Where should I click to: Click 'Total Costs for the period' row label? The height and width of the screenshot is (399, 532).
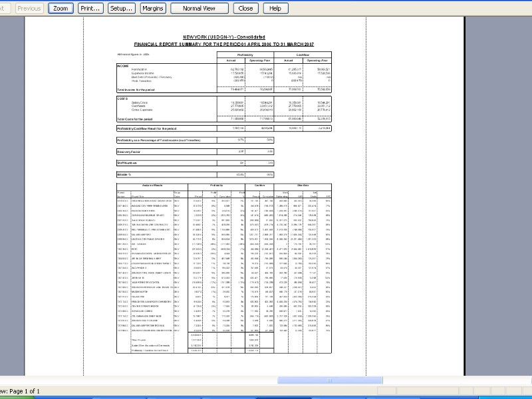pos(135,119)
